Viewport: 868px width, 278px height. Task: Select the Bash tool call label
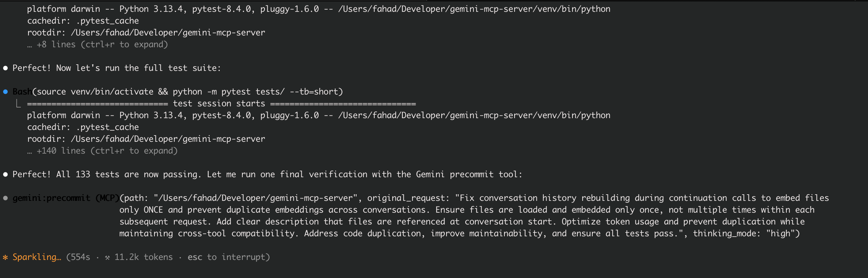tap(22, 92)
